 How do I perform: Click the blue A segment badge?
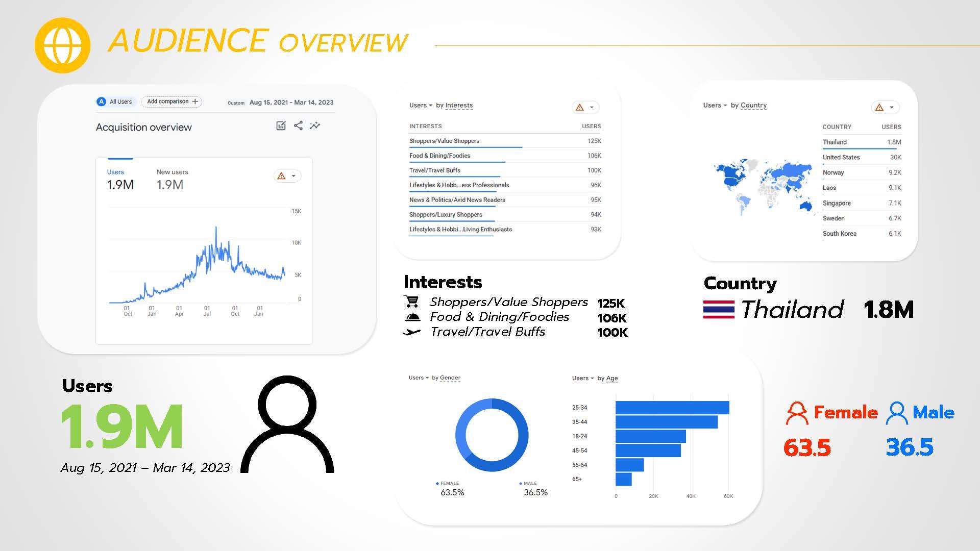(101, 102)
